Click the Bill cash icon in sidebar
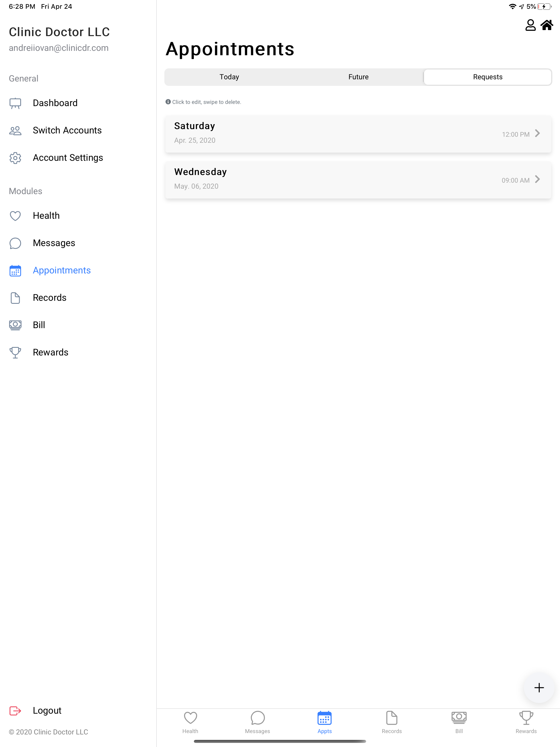Image resolution: width=560 pixels, height=747 pixels. 15,325
